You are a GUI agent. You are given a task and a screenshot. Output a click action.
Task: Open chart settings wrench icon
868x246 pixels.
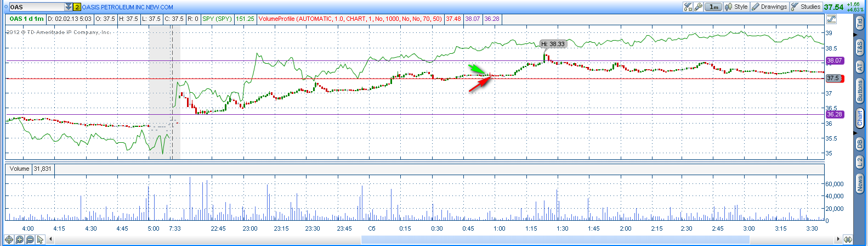(698, 7)
